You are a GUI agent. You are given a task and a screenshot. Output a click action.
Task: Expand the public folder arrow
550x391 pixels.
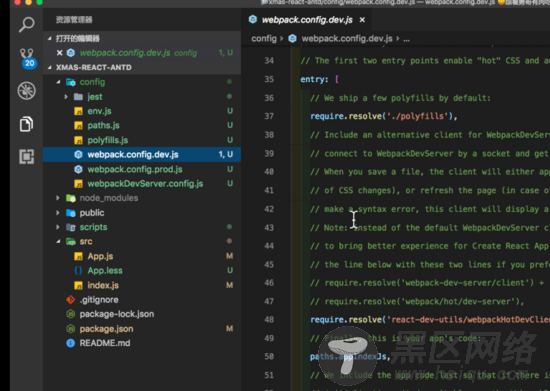(x=58, y=213)
